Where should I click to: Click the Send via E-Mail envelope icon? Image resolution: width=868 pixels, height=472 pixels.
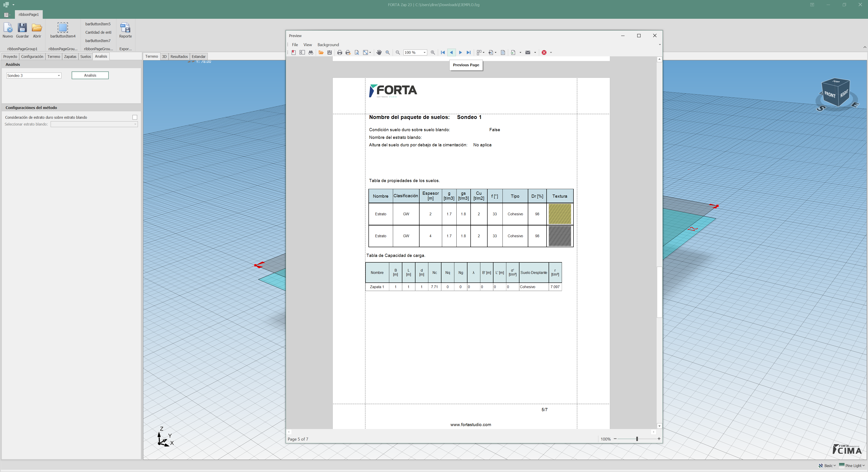pyautogui.click(x=528, y=53)
